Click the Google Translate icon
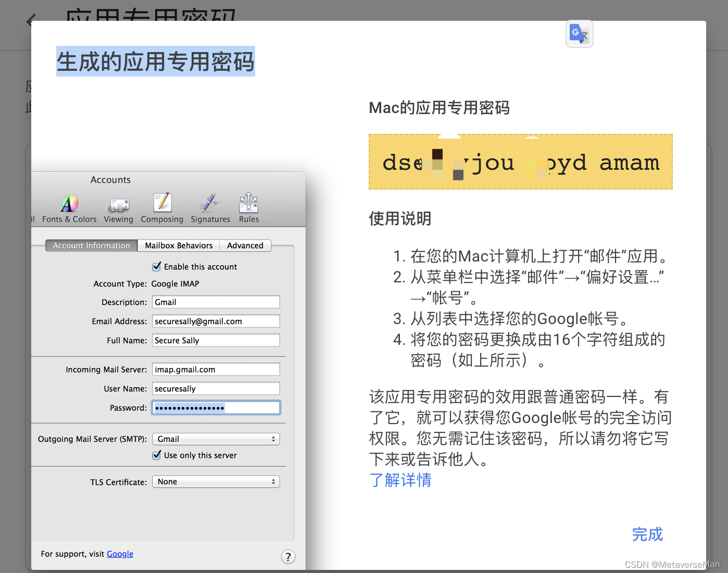This screenshot has width=728, height=573. click(x=579, y=33)
